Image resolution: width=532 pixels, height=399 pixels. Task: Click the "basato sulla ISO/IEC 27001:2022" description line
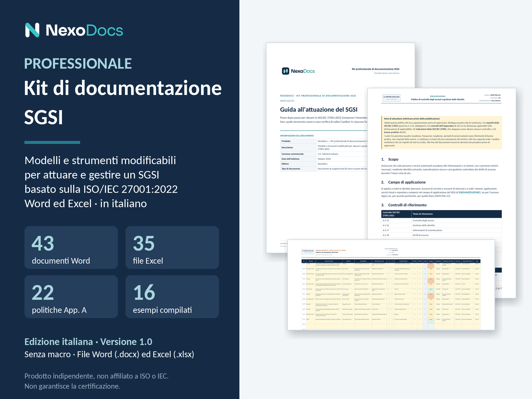click(x=101, y=189)
